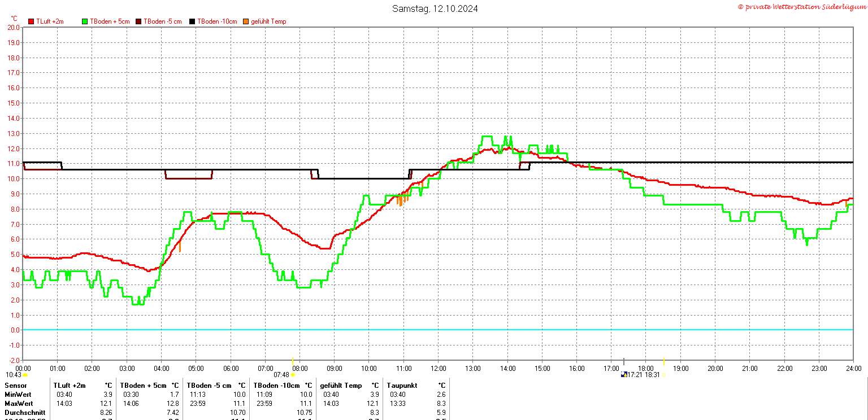868x420 pixels.
Task: Click the sunset square icon after 18:31
Action: point(664,374)
